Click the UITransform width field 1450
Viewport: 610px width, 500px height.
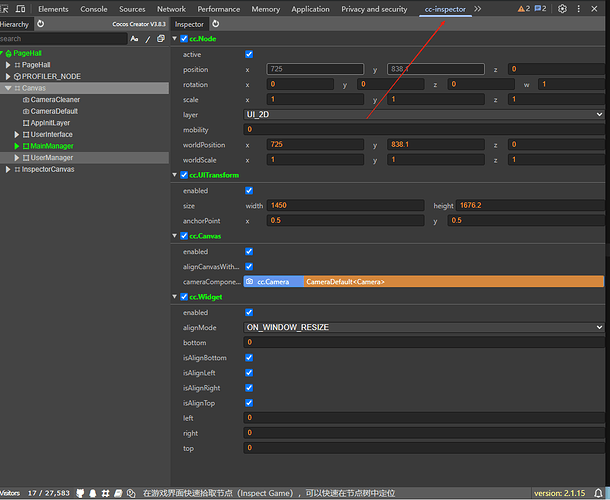[345, 205]
